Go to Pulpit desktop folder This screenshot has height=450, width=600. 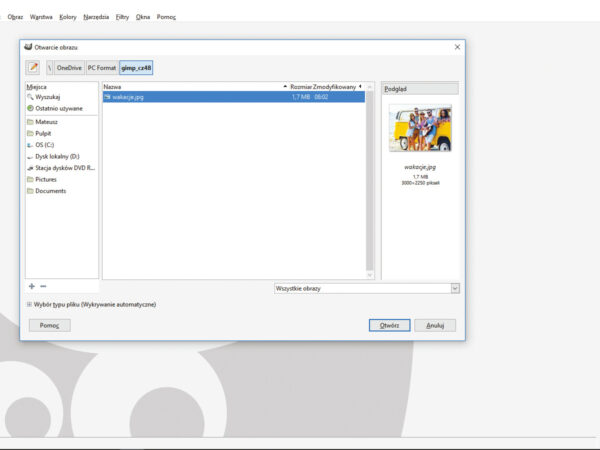[x=43, y=133]
